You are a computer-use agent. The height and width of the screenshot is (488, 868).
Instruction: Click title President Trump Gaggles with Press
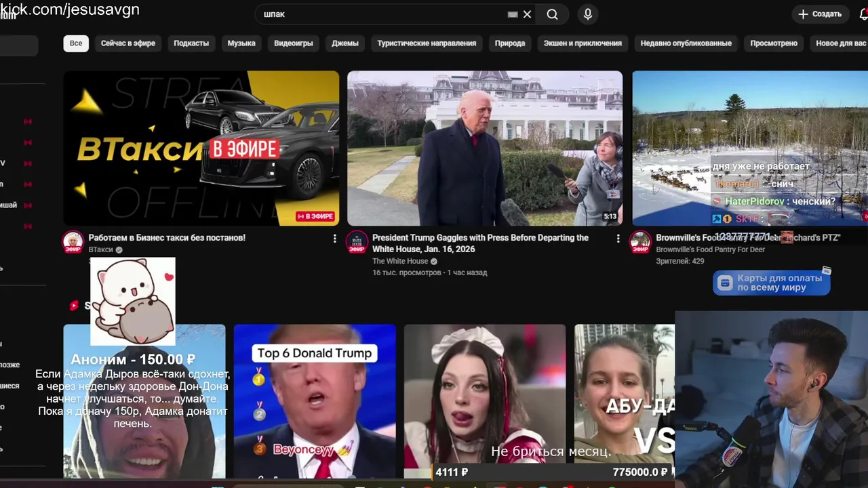tap(480, 243)
